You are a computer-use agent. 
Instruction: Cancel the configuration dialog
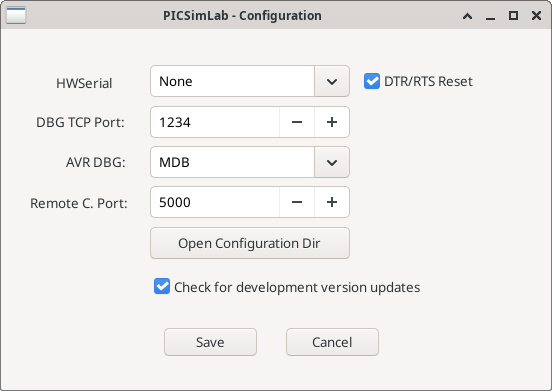332,342
